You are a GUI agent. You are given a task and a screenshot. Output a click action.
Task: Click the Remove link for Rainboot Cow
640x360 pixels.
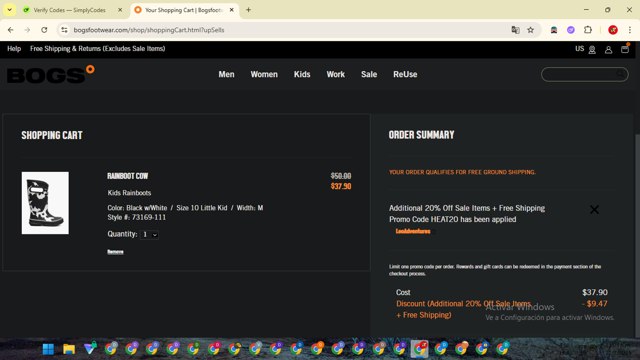point(115,252)
